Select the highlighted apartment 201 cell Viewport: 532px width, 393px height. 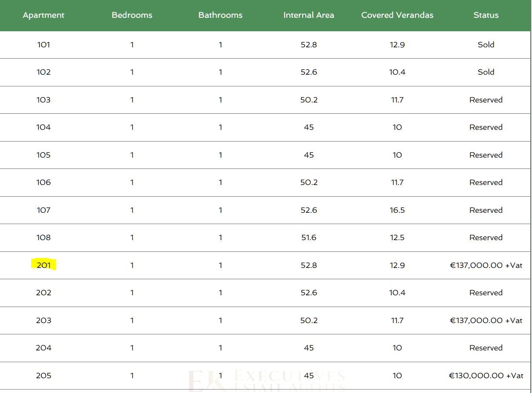(x=43, y=265)
